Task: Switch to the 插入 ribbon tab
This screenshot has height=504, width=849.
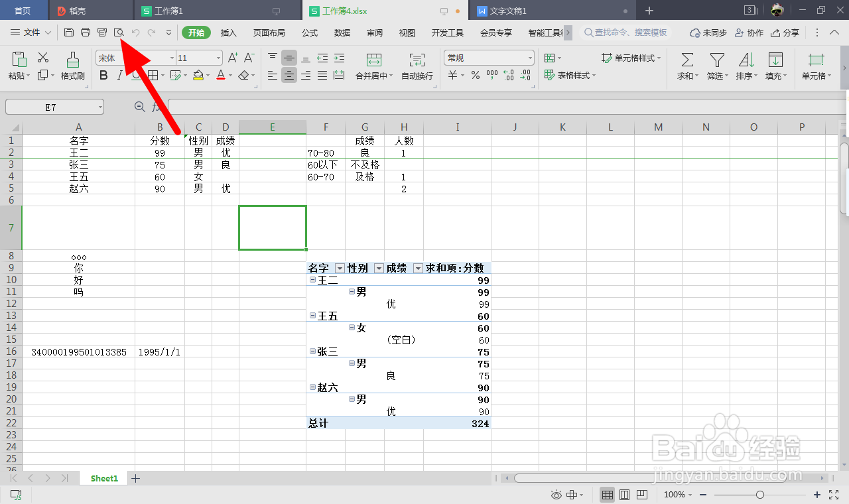Action: 228,32
